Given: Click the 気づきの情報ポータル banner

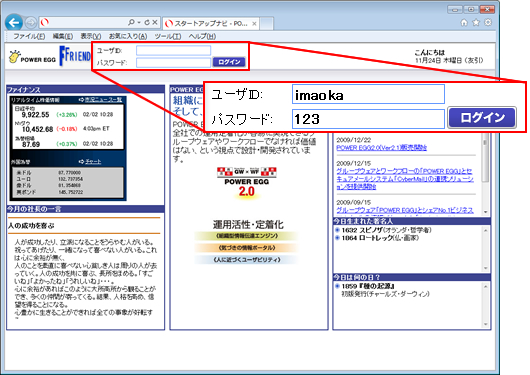Looking at the screenshot, I should tap(247, 248).
